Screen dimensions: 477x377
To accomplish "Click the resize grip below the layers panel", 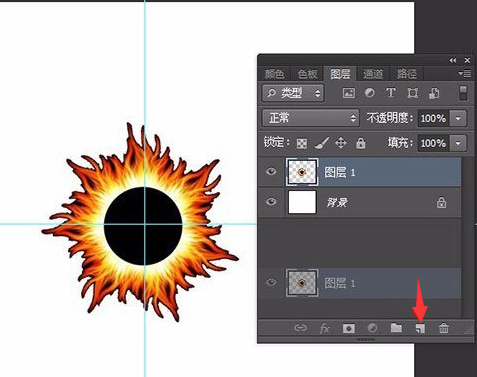I will click(366, 340).
